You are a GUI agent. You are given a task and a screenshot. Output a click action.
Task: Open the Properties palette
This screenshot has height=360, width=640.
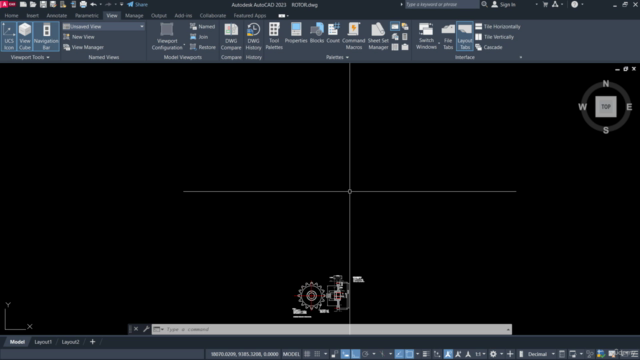296,33
